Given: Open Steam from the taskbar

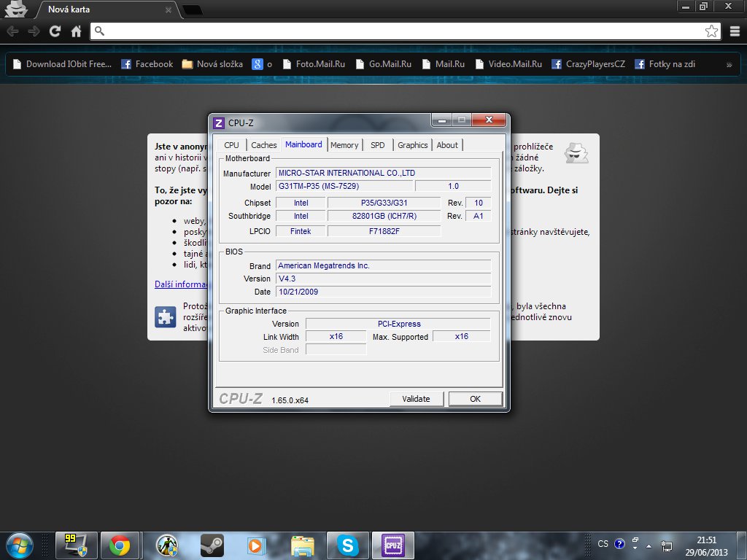Looking at the screenshot, I should [x=212, y=545].
